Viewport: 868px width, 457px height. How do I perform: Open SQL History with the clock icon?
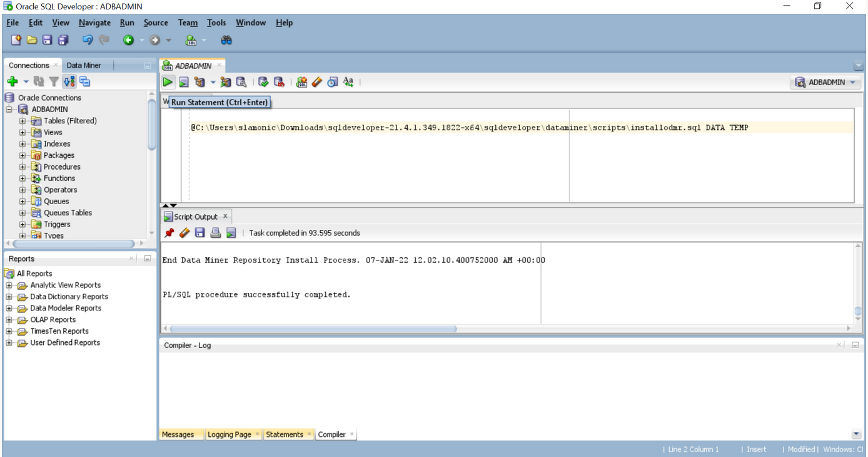(x=332, y=81)
